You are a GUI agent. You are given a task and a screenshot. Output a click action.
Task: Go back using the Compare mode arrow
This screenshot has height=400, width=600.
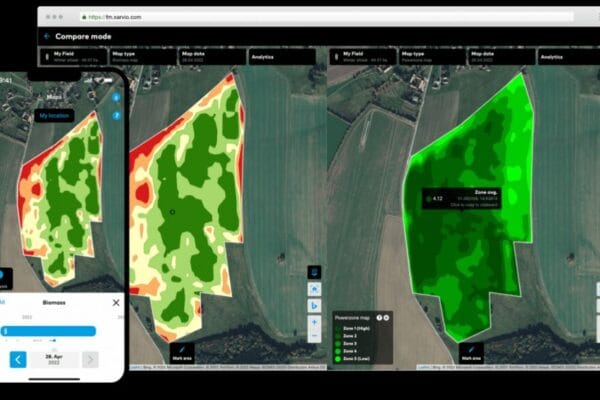click(x=47, y=36)
